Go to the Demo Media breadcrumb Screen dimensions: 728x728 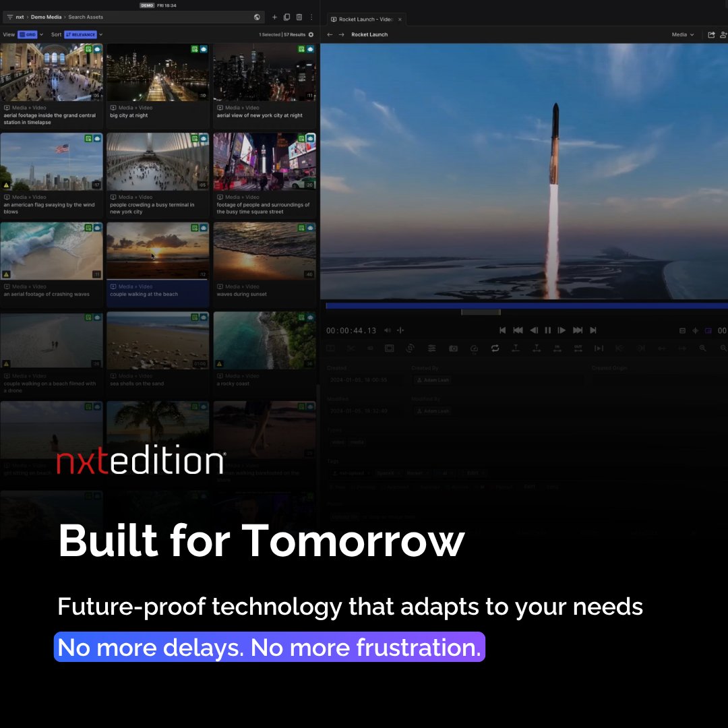click(46, 17)
